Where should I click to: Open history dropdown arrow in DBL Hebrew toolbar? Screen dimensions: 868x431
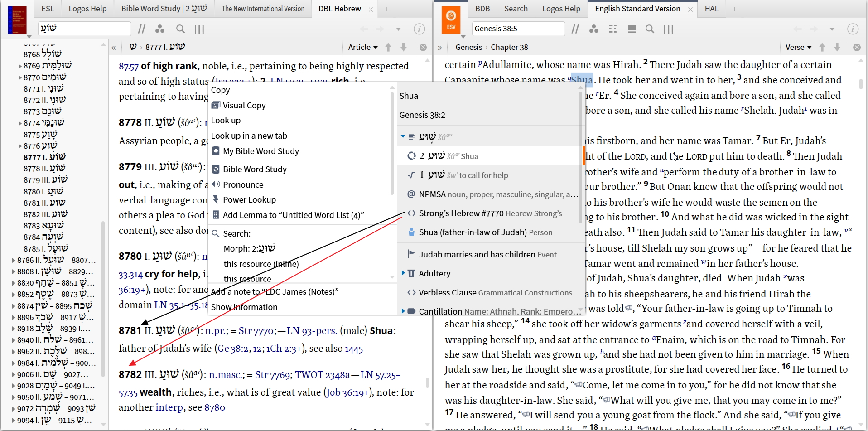click(398, 29)
